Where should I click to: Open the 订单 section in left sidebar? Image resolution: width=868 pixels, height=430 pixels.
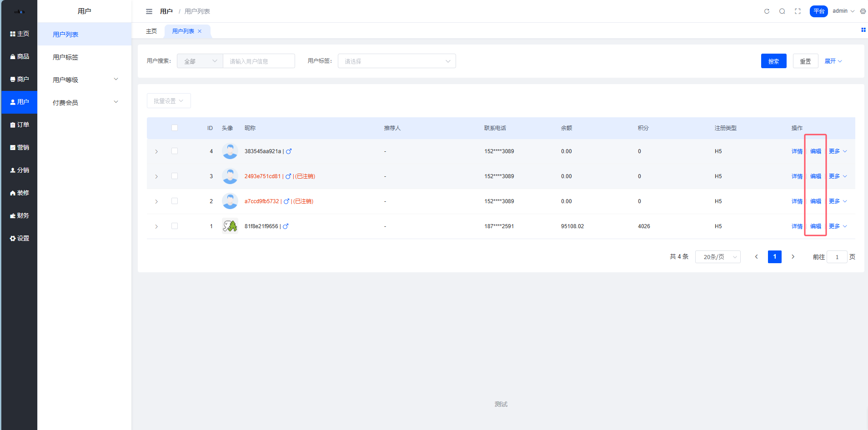click(20, 125)
